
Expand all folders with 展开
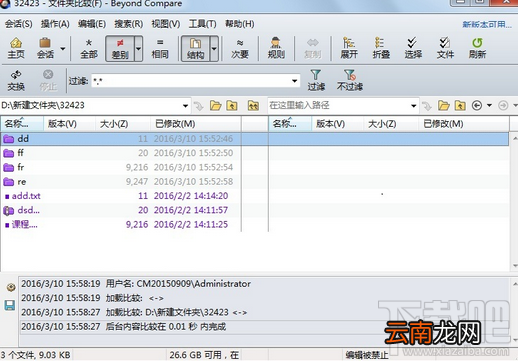coord(349,48)
